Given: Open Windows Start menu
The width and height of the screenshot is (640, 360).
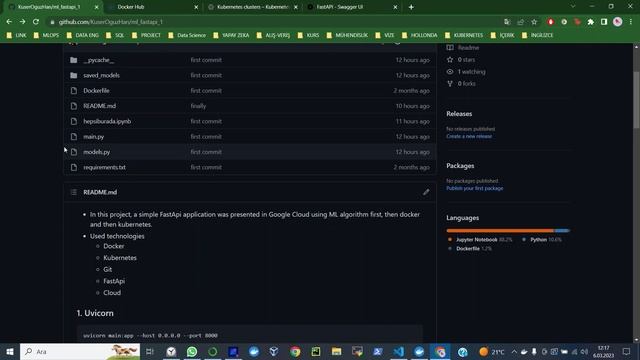Looking at the screenshot, I should (10, 351).
